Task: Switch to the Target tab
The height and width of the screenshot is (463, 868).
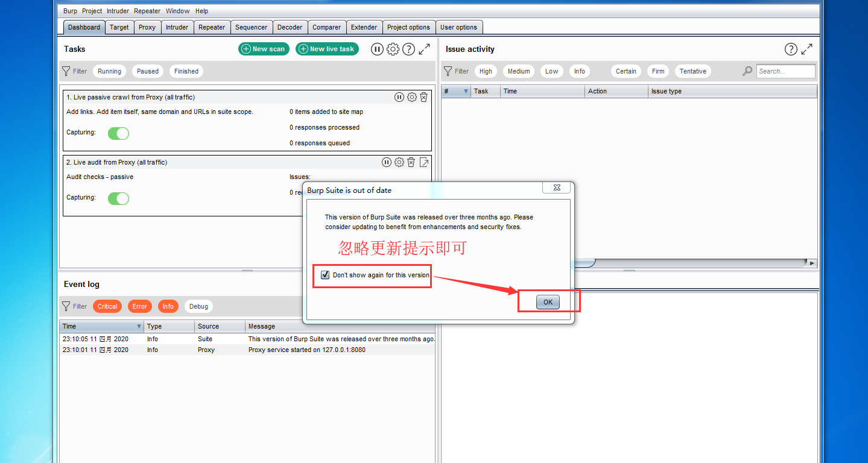Action: click(x=119, y=27)
